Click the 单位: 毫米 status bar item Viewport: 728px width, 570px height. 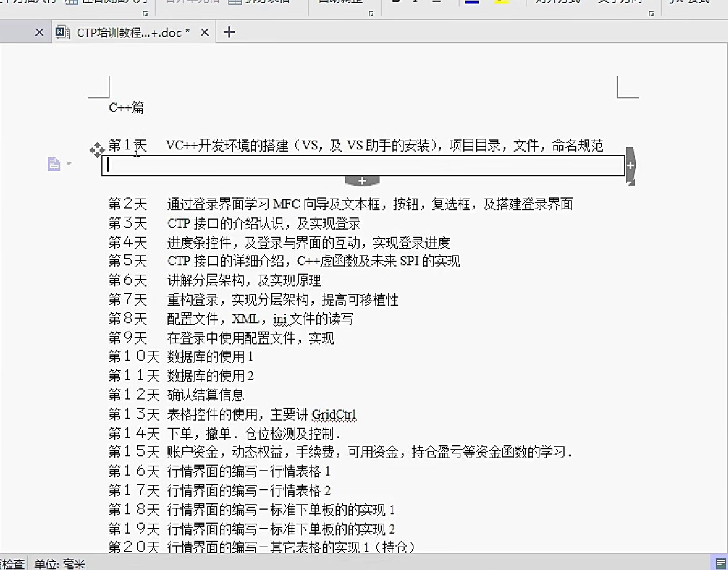coord(60,564)
